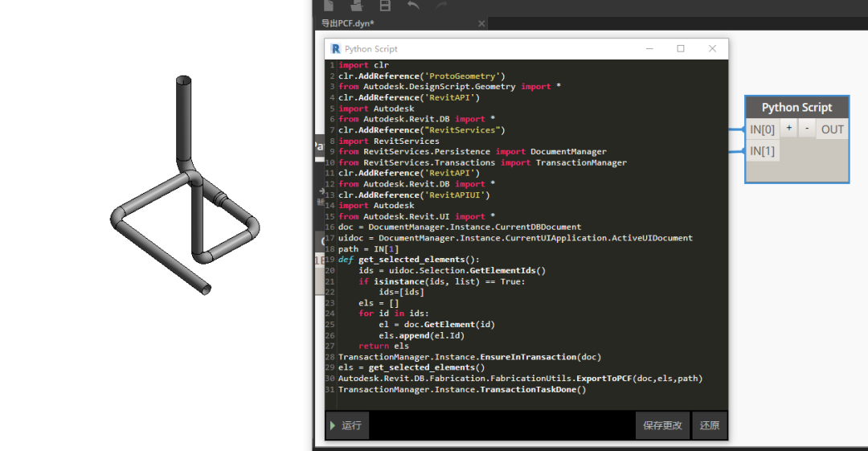Click the Revit icon in Python Script title bar
Screen dimensions: 868x451
(335, 49)
